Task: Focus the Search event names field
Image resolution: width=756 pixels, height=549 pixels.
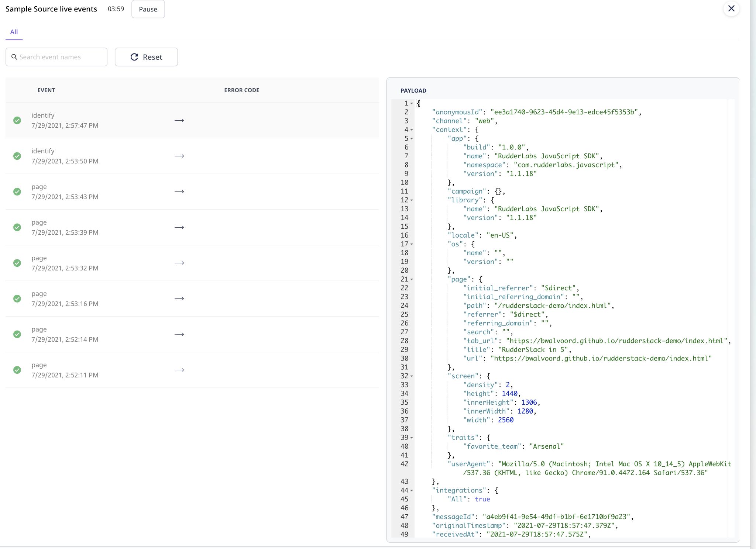Action: tap(61, 57)
